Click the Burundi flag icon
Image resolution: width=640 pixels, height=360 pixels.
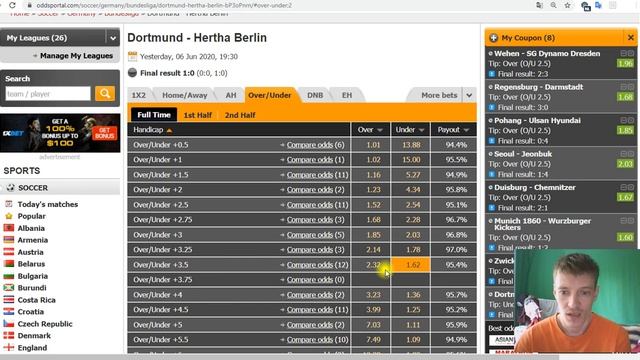pyautogui.click(x=9, y=288)
